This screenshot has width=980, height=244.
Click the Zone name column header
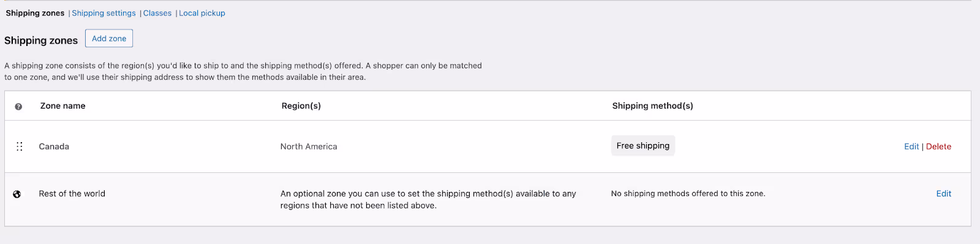coord(62,106)
